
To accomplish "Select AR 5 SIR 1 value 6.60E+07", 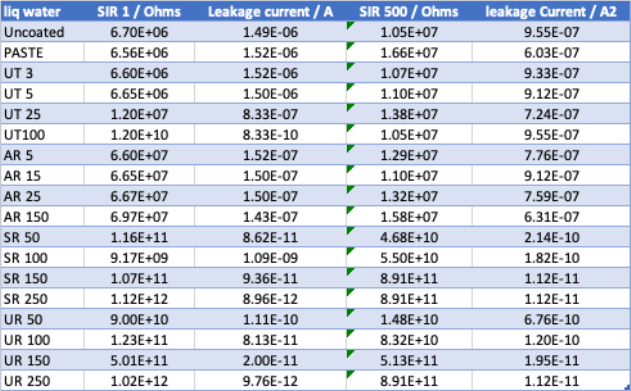I will [x=139, y=155].
